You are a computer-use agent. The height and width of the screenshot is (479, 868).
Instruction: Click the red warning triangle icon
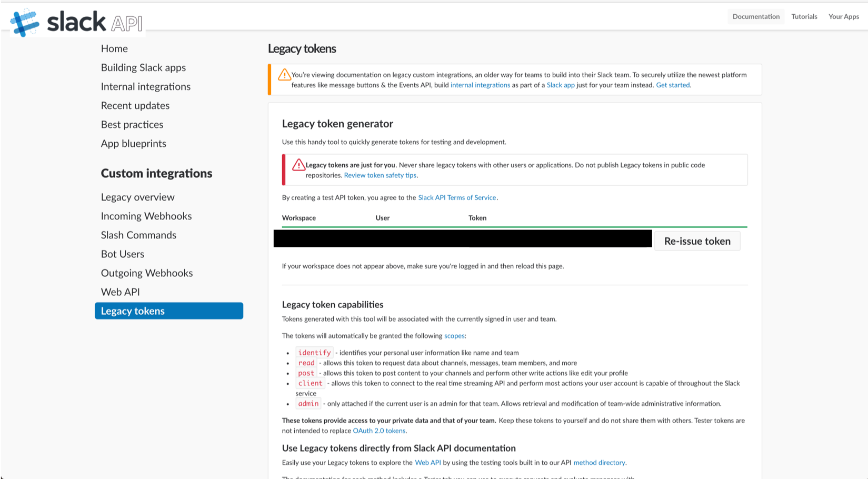[298, 165]
